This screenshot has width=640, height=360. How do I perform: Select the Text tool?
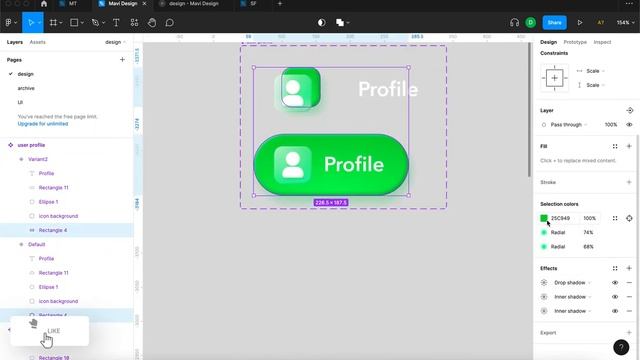point(116,23)
